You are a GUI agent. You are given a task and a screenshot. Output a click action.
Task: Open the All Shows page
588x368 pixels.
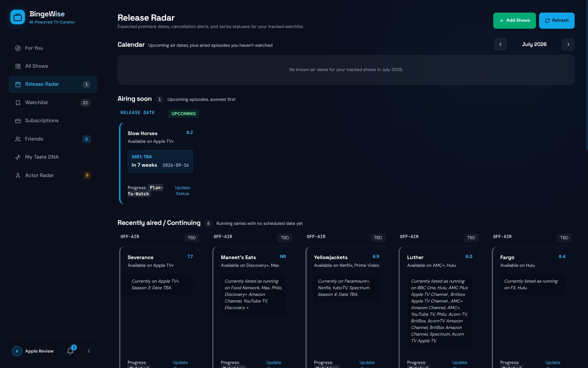coord(53,66)
